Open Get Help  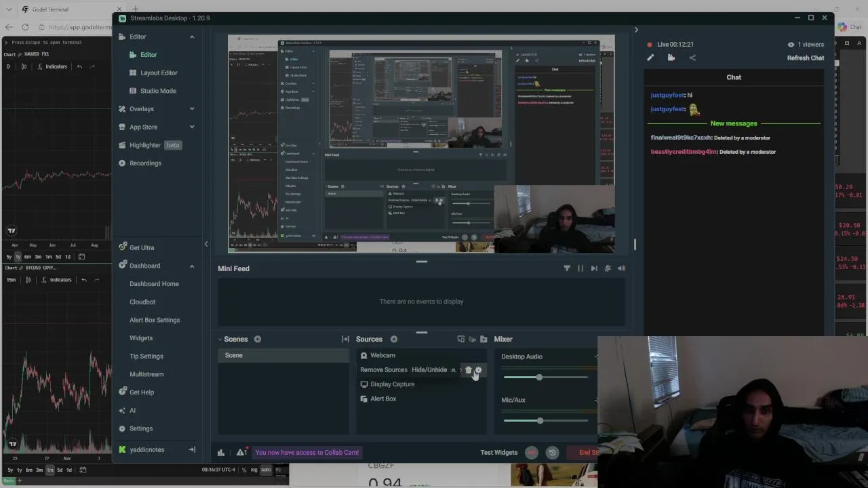[142, 392]
